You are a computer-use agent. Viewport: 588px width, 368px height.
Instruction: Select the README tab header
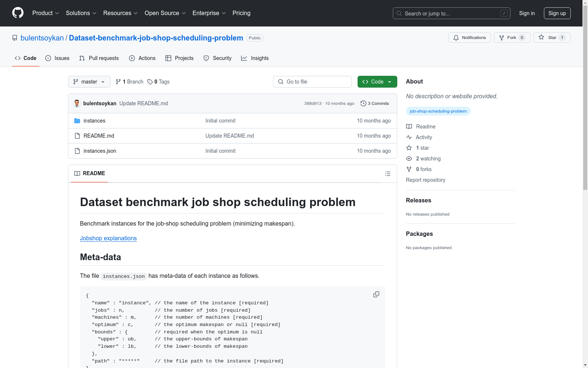pos(90,173)
